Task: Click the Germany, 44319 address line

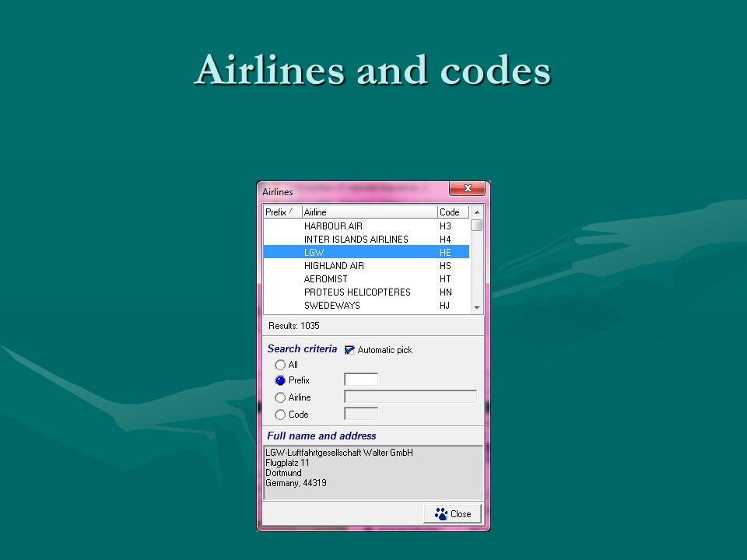Action: pyautogui.click(x=296, y=483)
